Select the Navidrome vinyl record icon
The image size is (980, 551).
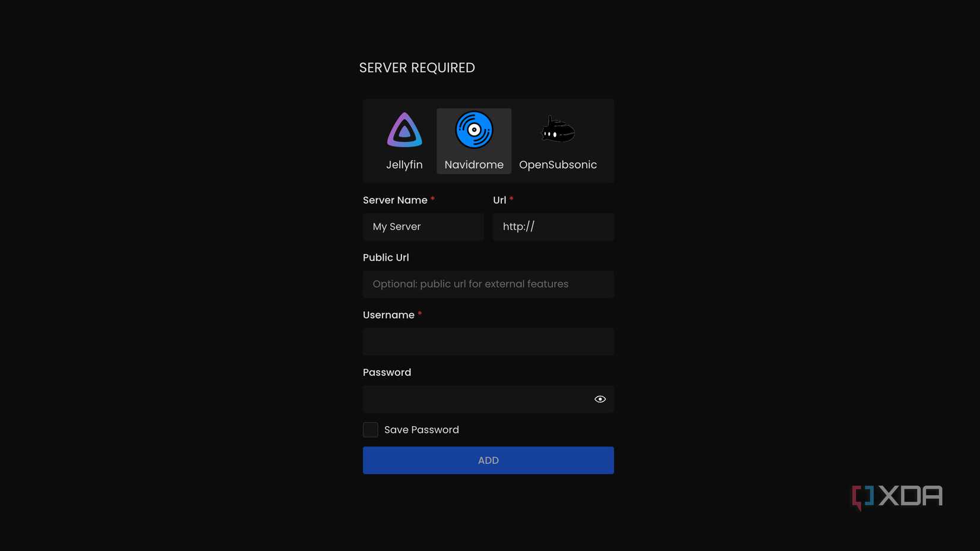[x=473, y=129]
